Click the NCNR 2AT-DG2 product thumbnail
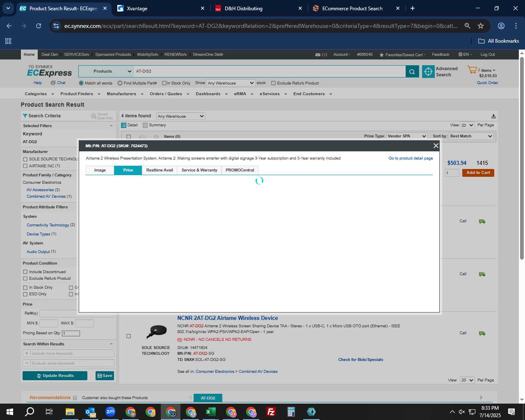 pos(156,331)
